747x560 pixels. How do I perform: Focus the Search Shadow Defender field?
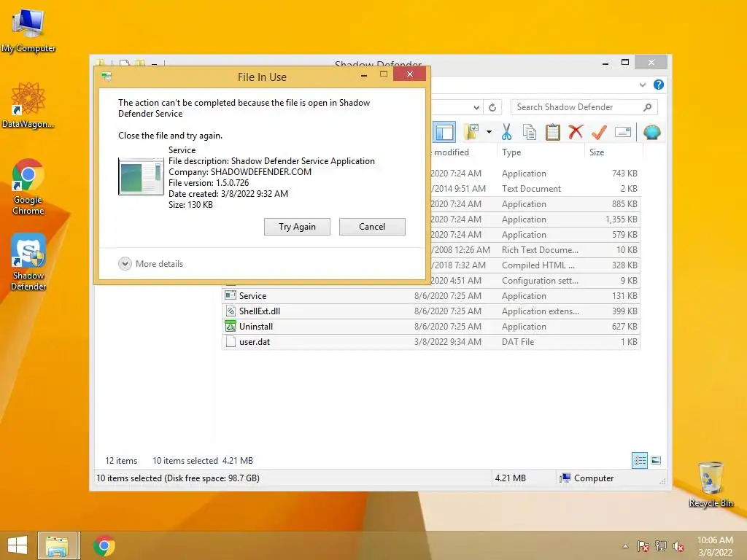click(x=584, y=107)
